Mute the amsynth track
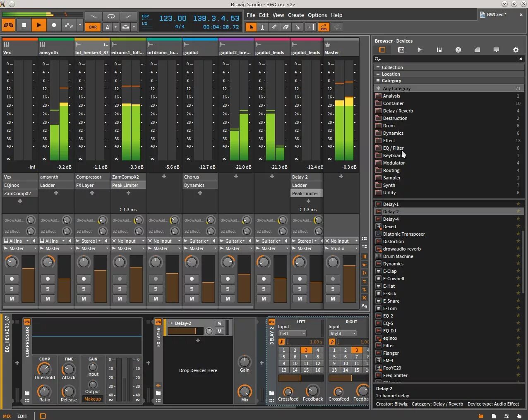Image resolution: width=528 pixels, height=420 pixels. point(48,298)
